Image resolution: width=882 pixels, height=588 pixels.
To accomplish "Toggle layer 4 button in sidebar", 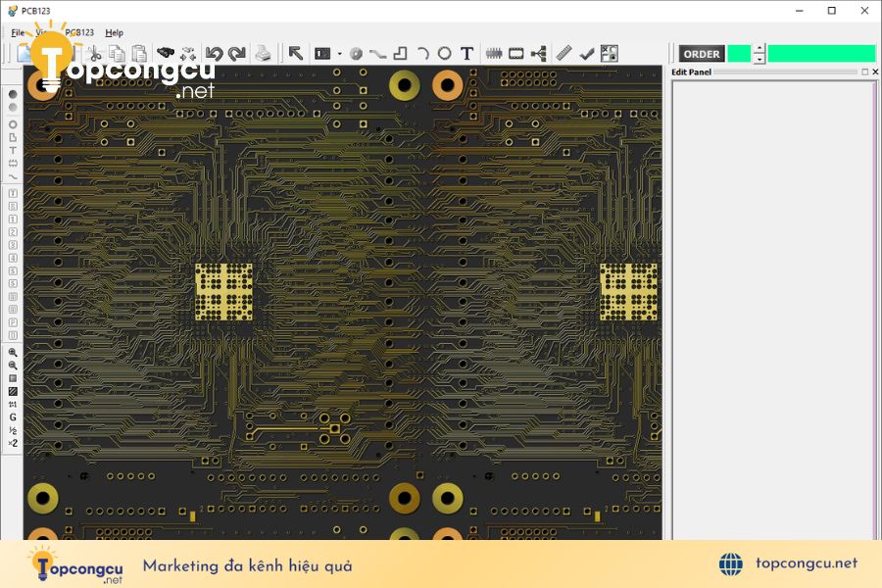I will click(x=13, y=258).
